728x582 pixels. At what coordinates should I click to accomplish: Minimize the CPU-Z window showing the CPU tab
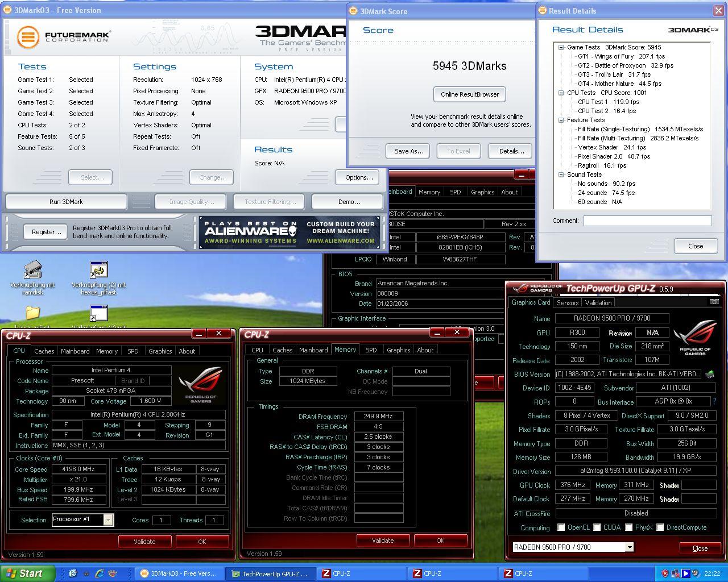[198, 334]
